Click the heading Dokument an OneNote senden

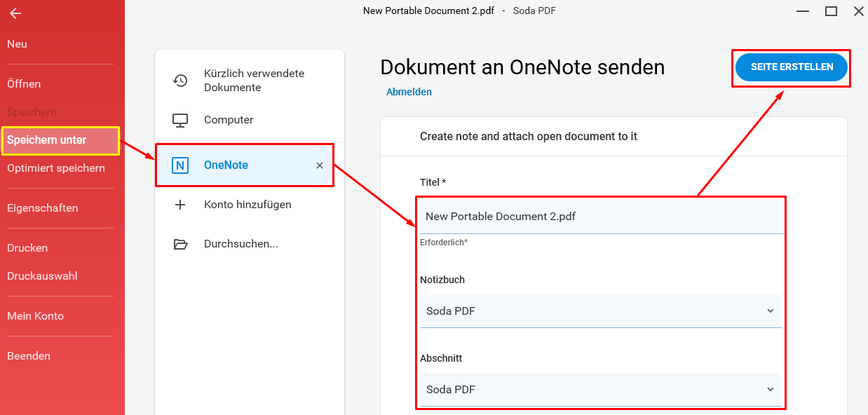(x=522, y=67)
